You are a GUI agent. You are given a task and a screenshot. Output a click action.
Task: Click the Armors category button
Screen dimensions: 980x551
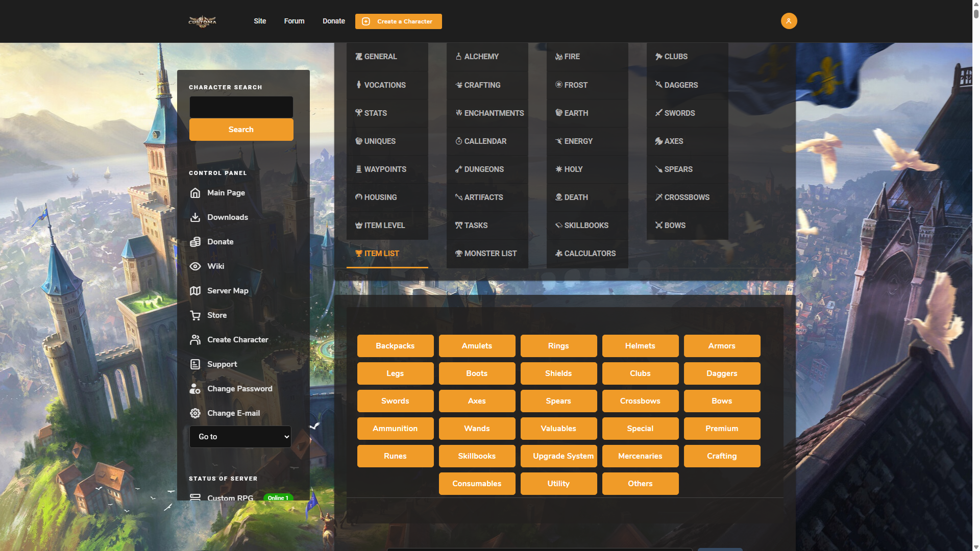[x=722, y=346]
